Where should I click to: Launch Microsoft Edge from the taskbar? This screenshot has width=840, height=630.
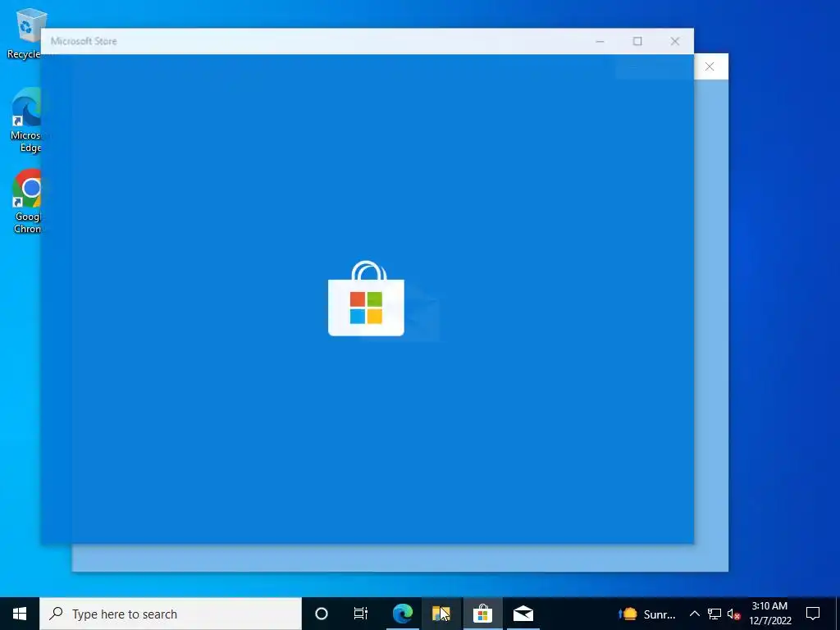(402, 614)
